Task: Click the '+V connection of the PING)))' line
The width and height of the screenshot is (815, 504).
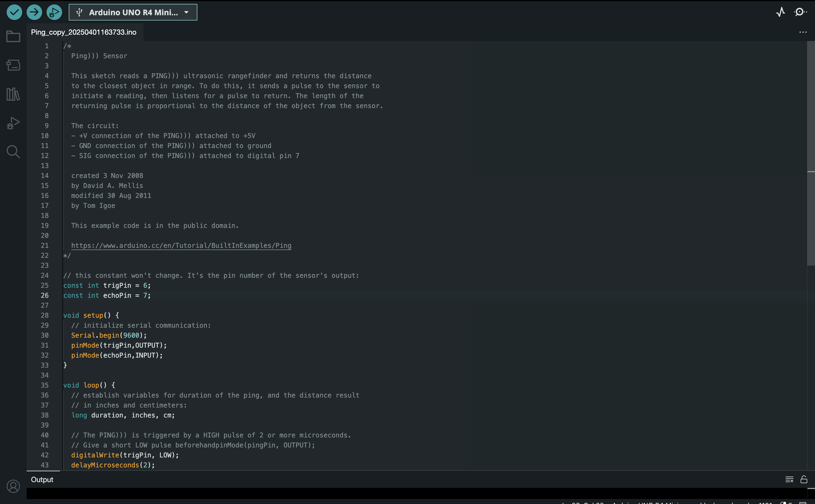Action: click(x=163, y=136)
